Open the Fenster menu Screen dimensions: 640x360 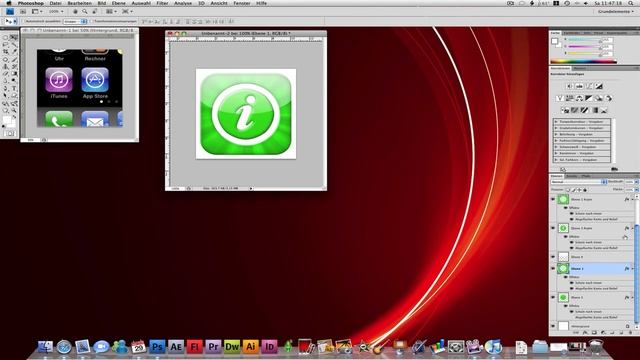click(242, 3)
